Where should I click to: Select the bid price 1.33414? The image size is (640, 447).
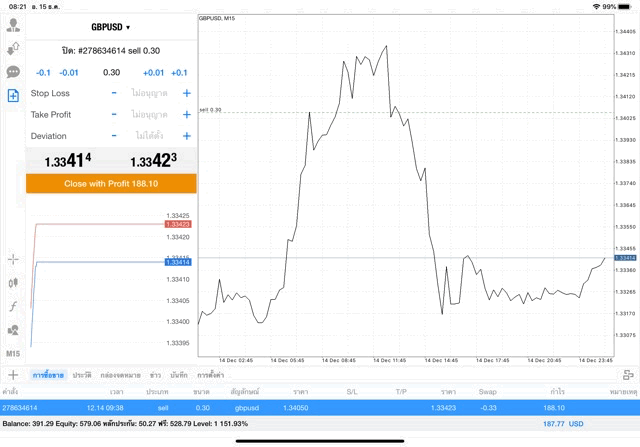pyautogui.click(x=68, y=160)
